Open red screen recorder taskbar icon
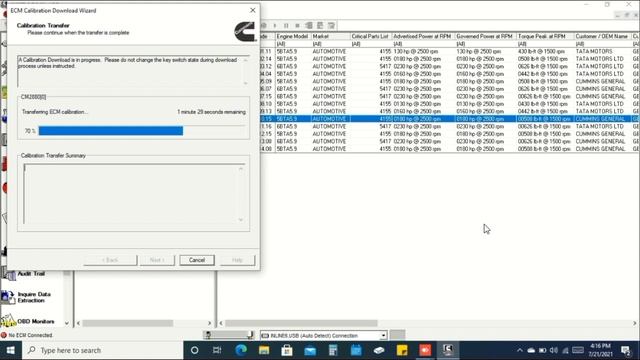 tap(425, 350)
